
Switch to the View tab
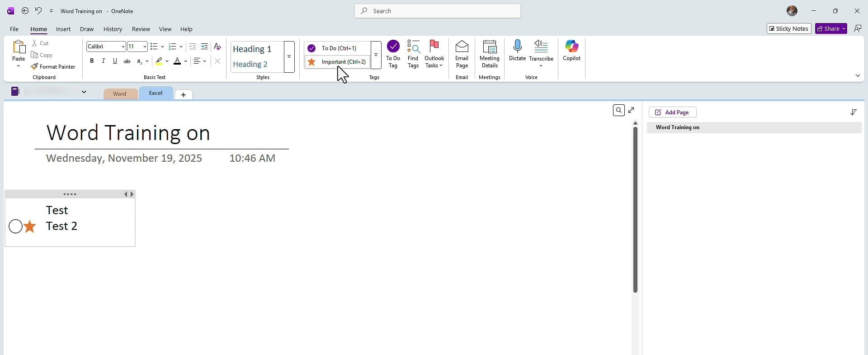point(165,29)
